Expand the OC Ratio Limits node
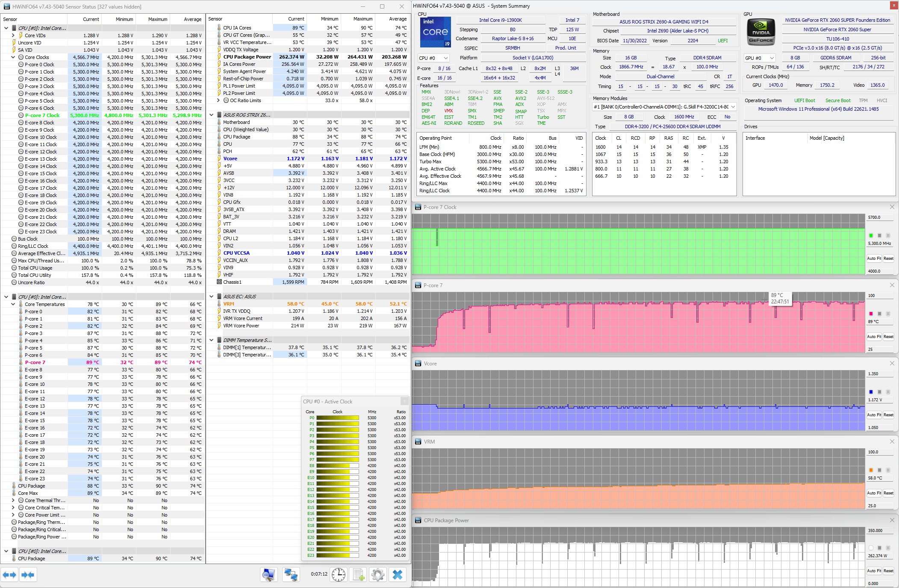The height and width of the screenshot is (588, 899). [x=218, y=100]
